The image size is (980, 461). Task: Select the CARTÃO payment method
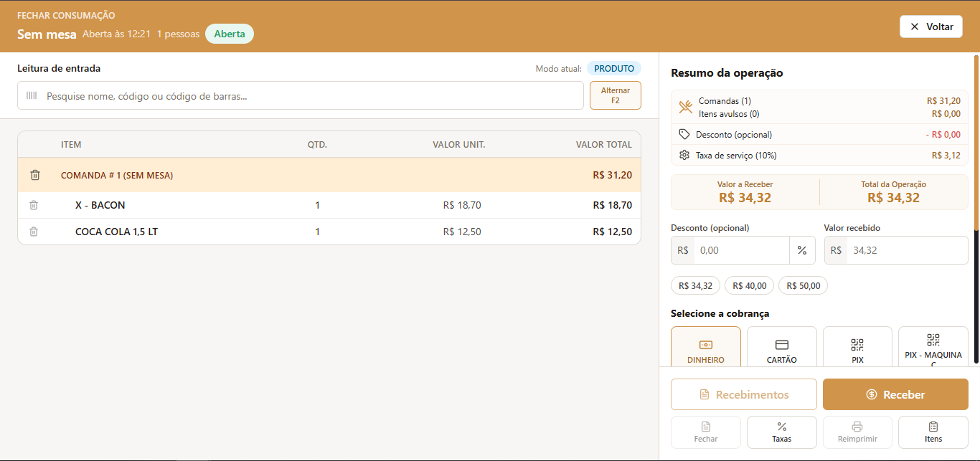(x=782, y=347)
